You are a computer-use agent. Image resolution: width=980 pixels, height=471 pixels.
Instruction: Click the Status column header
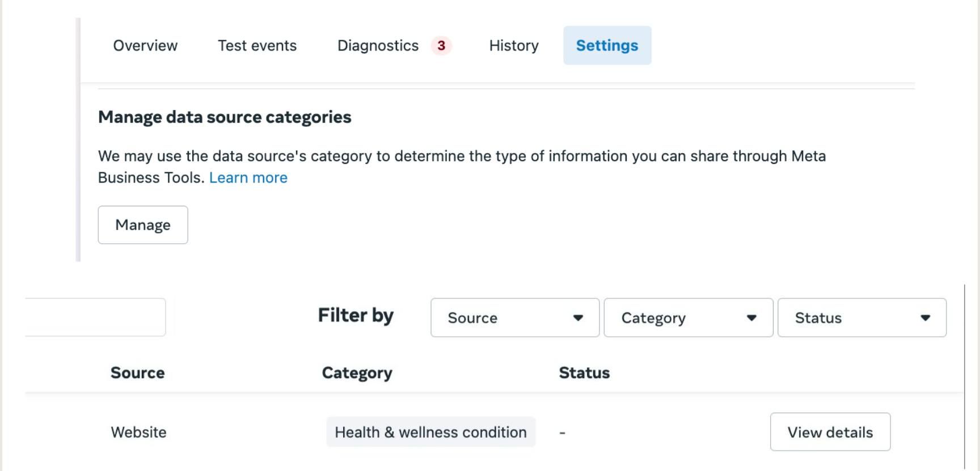click(x=584, y=373)
